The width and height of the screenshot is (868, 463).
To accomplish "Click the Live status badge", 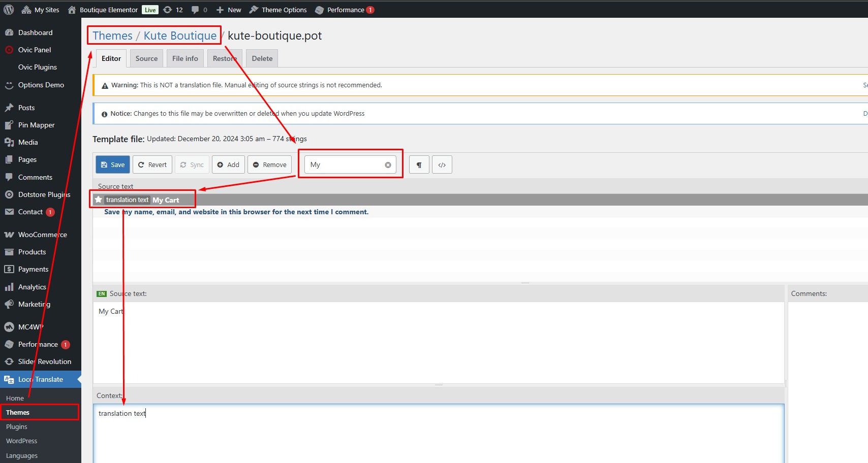I will pos(150,10).
